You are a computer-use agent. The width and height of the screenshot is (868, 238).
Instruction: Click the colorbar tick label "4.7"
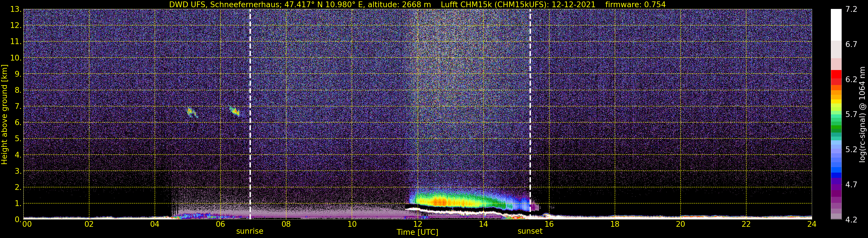tap(851, 184)
